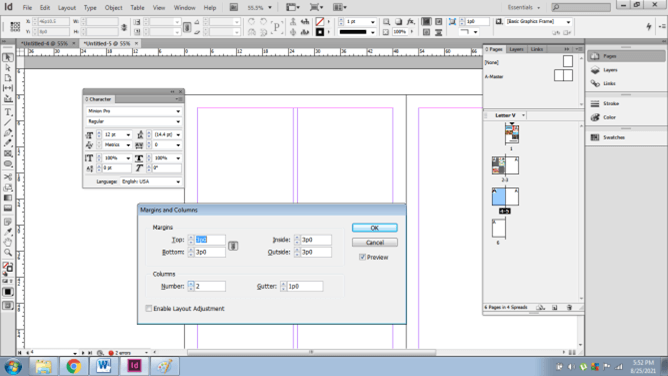668x376 pixels.
Task: Open the Basic Graphics Frame style dropdown
Action: [568, 22]
